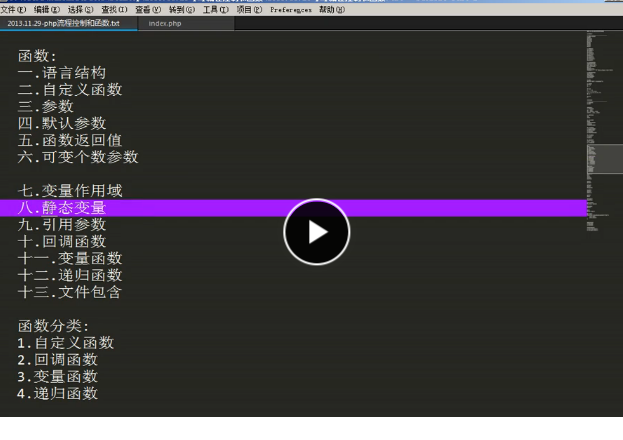Click the minimap code overview
The width and height of the screenshot is (623, 440).
[604, 131]
